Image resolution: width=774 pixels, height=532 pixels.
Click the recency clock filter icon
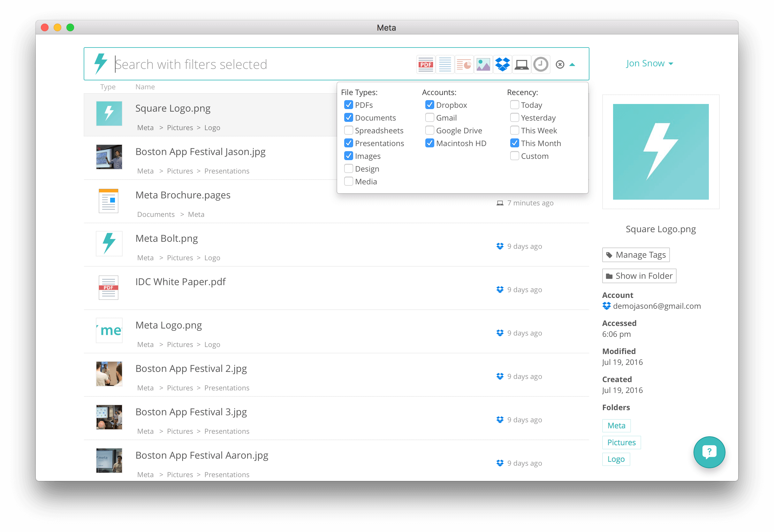pos(541,64)
